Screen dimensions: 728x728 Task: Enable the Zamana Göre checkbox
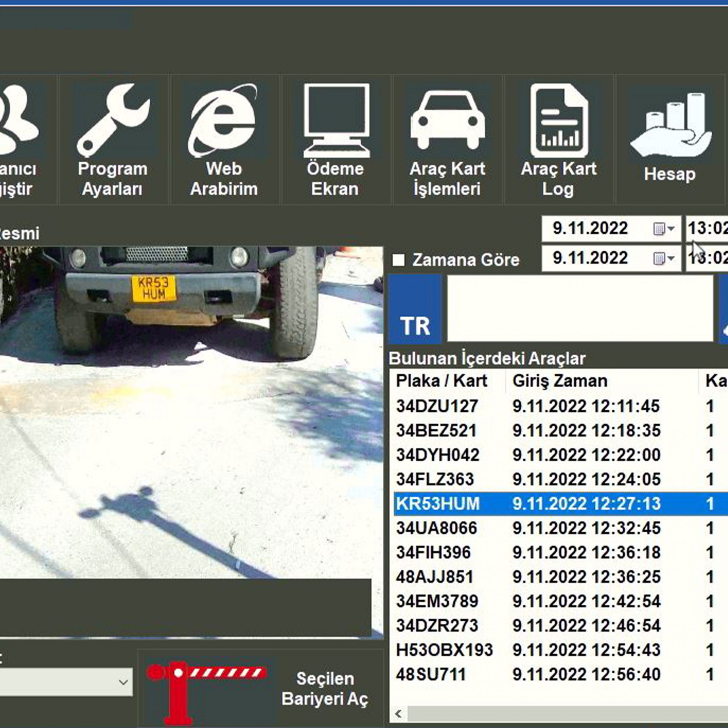click(398, 260)
